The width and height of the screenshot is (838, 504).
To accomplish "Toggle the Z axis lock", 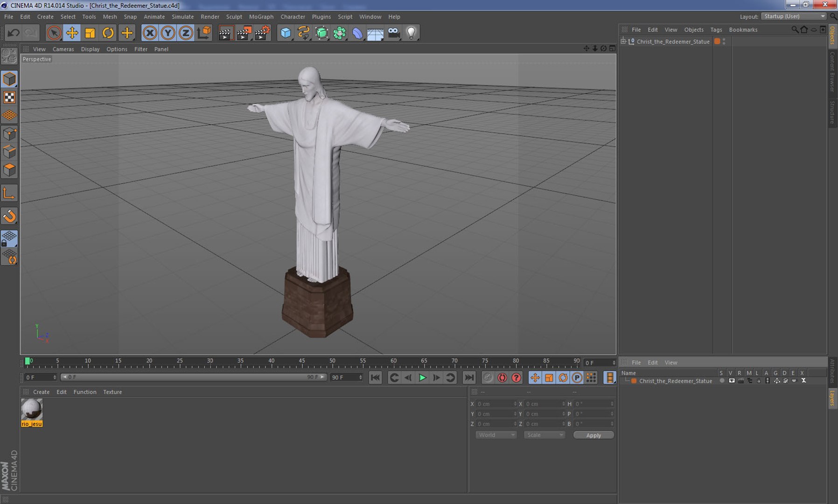I will [186, 33].
